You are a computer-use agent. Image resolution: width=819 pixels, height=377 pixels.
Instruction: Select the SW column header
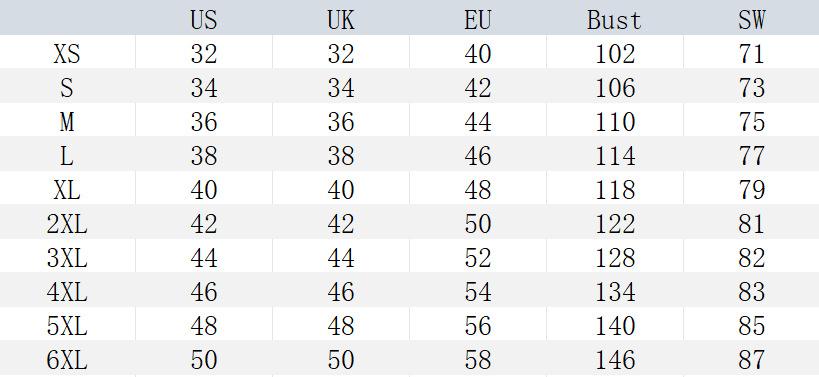pos(751,20)
